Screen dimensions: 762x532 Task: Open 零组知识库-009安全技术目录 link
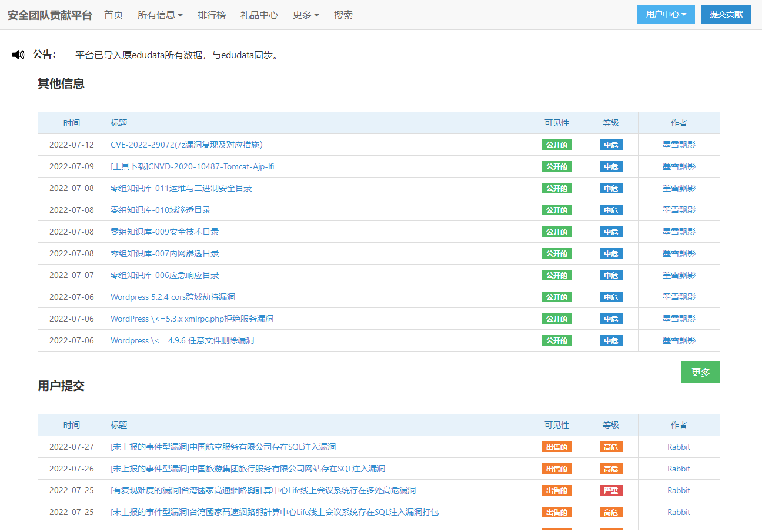pyautogui.click(x=165, y=232)
